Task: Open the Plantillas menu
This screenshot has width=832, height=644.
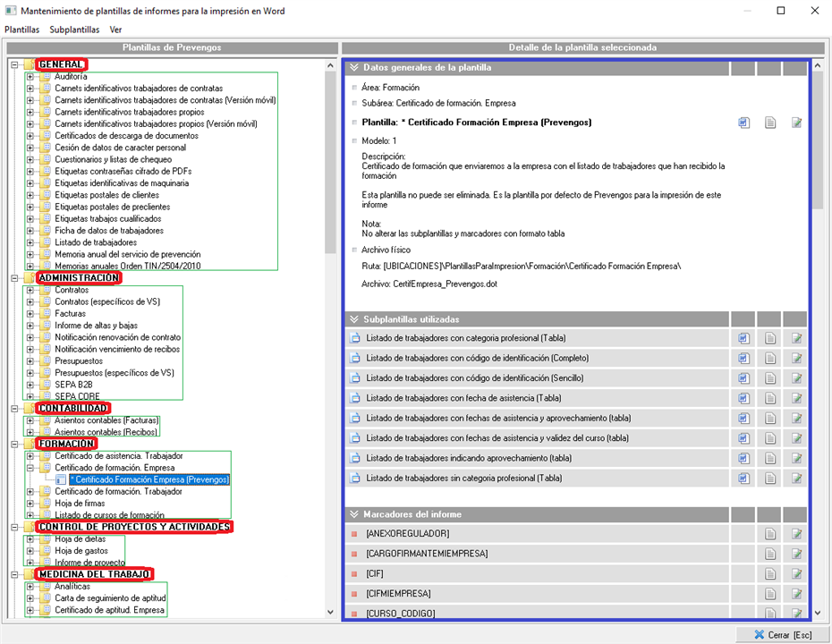Action: pyautogui.click(x=21, y=30)
